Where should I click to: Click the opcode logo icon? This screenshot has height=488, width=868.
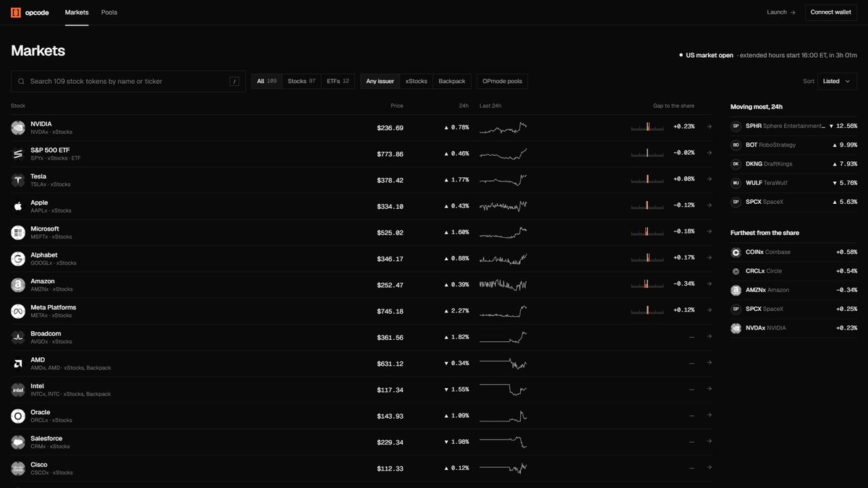16,12
